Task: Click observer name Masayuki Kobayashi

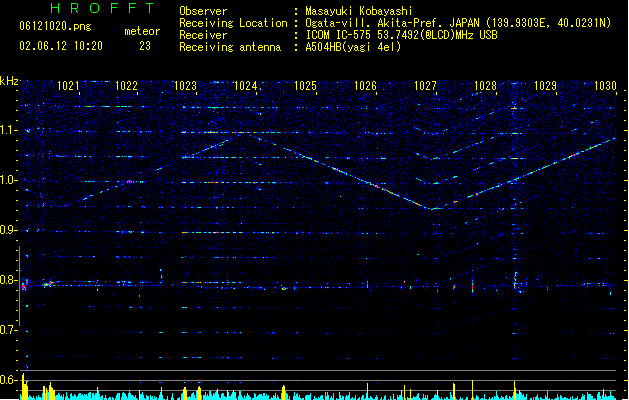Action: coord(359,11)
